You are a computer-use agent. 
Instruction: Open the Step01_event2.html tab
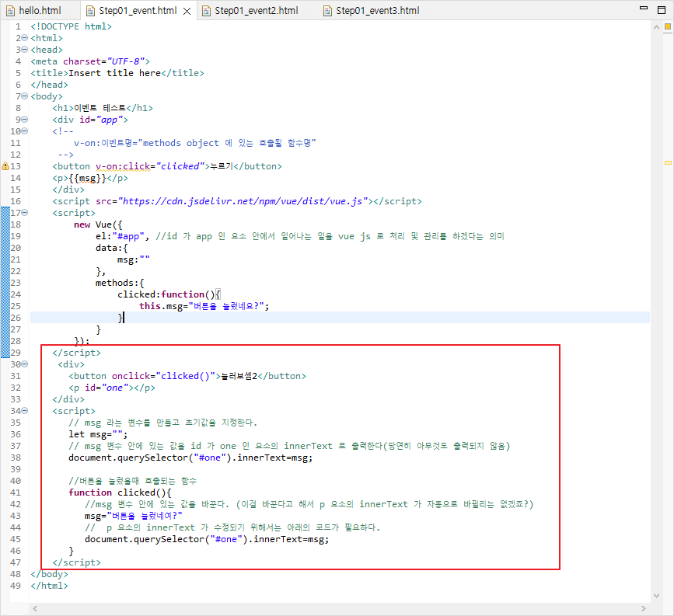tap(257, 10)
